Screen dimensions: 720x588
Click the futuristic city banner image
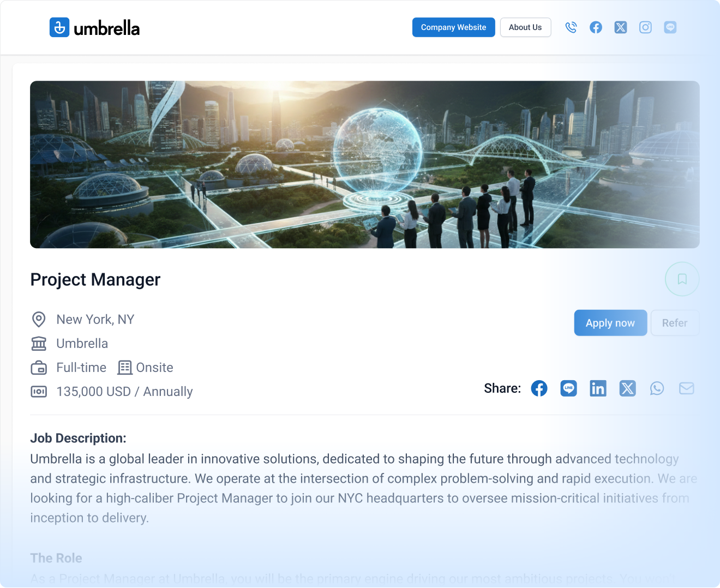tap(365, 165)
